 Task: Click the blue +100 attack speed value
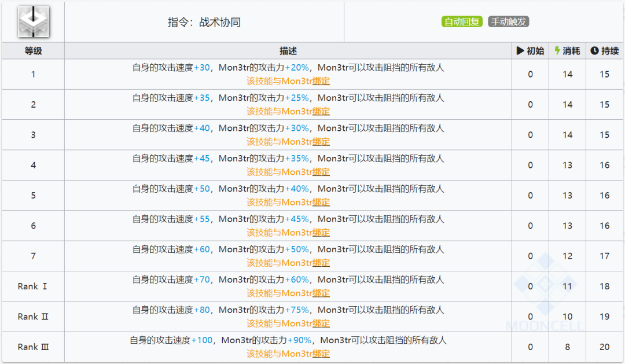[x=201, y=340]
